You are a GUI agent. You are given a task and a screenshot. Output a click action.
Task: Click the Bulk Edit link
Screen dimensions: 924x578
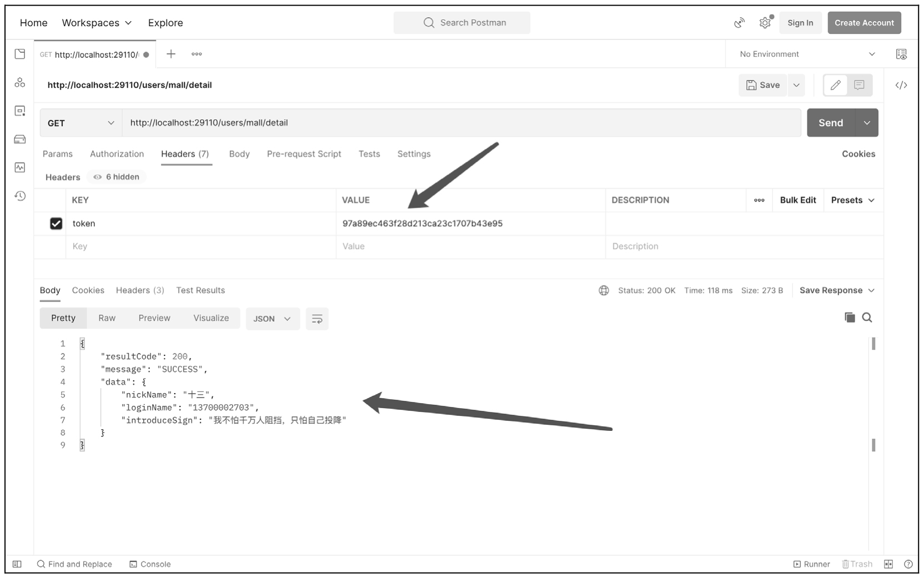point(798,200)
